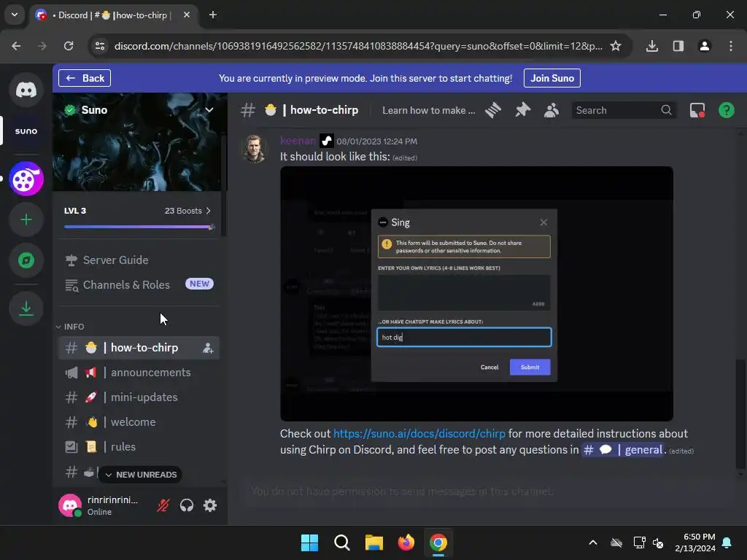Open File Explorer from the taskbar
The height and width of the screenshot is (560, 747).
[374, 542]
